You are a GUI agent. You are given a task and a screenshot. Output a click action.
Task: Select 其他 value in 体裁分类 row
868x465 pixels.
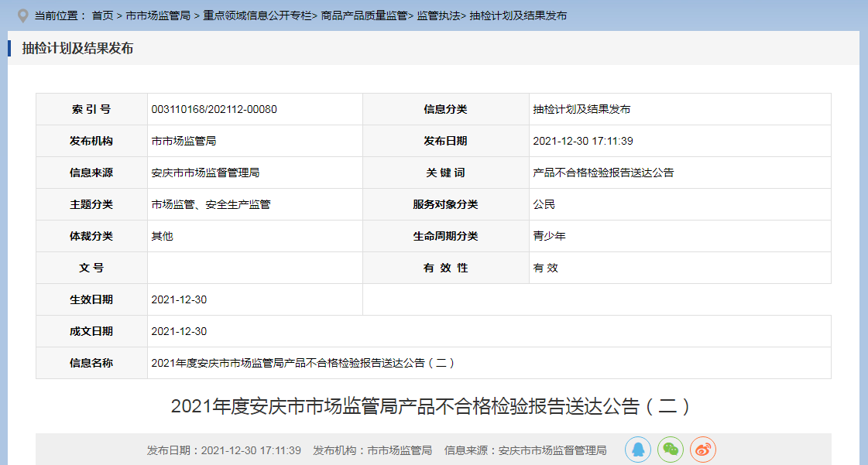pyautogui.click(x=162, y=236)
